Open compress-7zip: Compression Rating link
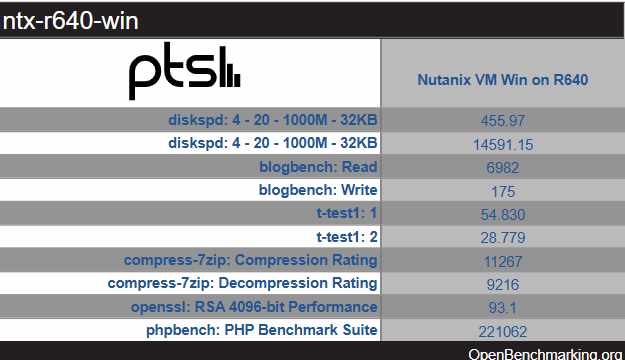625x360 pixels. 250,260
